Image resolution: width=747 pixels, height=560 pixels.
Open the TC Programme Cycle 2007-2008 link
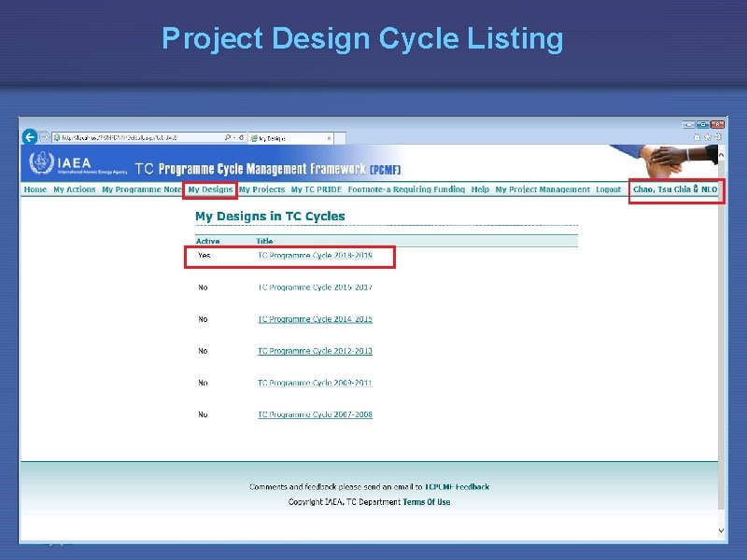click(x=314, y=413)
